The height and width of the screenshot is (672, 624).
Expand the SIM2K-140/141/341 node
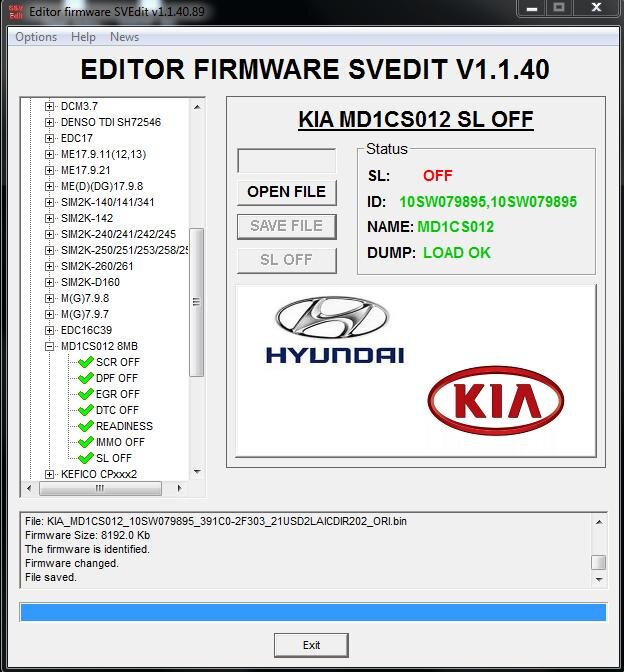click(49, 202)
